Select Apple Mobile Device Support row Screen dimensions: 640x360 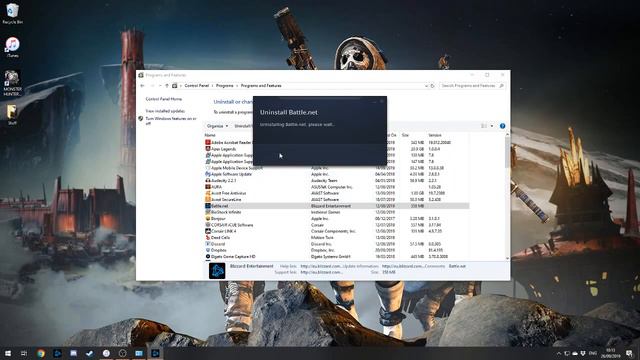(337, 168)
